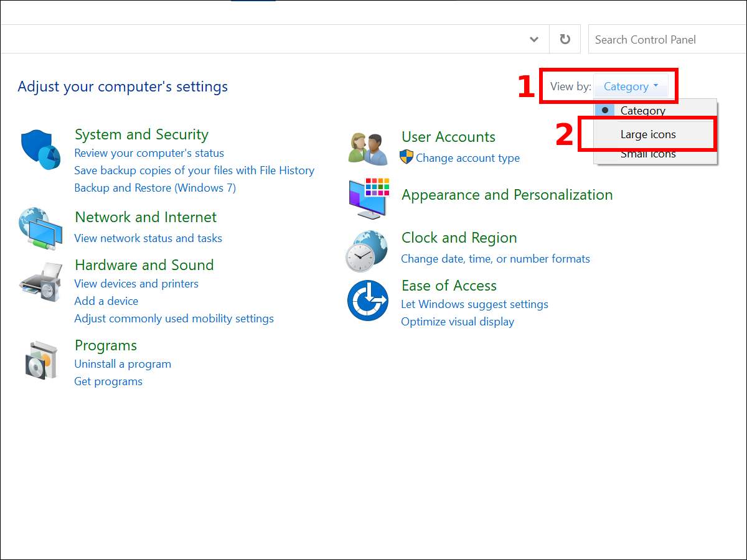The height and width of the screenshot is (560, 747).
Task: Click the Clock and Region globe icon
Action: coord(367,251)
